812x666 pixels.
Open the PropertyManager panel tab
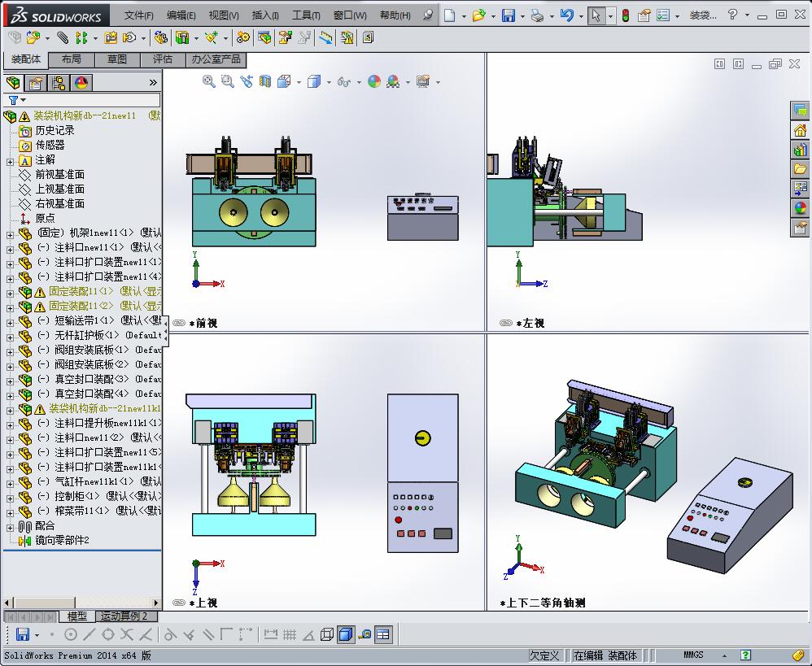pyautogui.click(x=36, y=83)
